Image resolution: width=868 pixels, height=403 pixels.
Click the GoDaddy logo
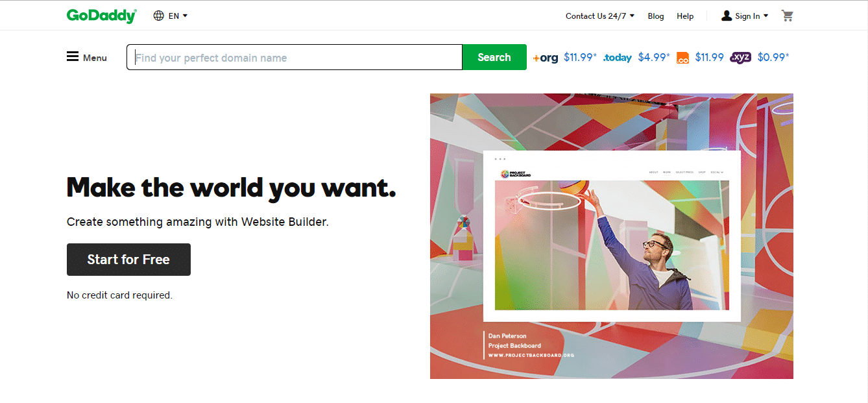(x=101, y=15)
